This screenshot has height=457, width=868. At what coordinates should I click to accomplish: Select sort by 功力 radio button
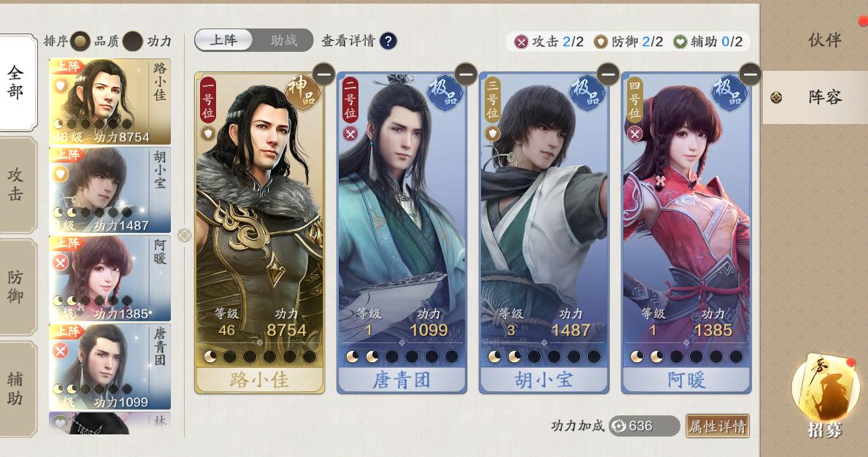(133, 41)
